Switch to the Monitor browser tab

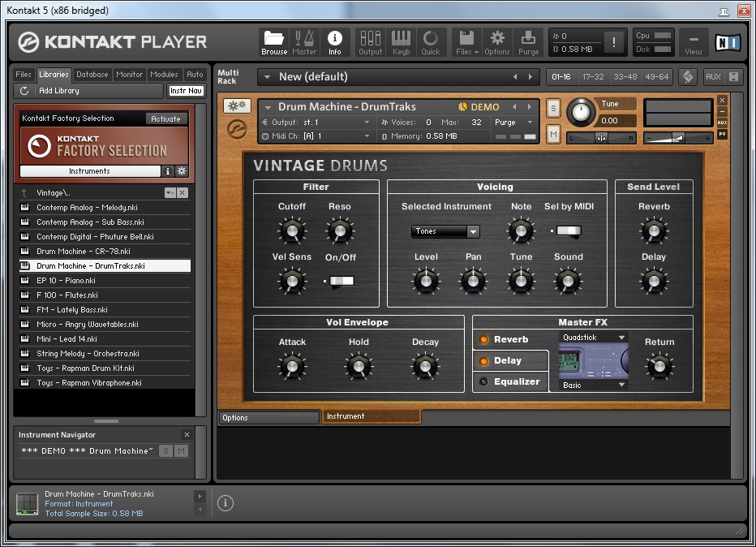click(129, 75)
